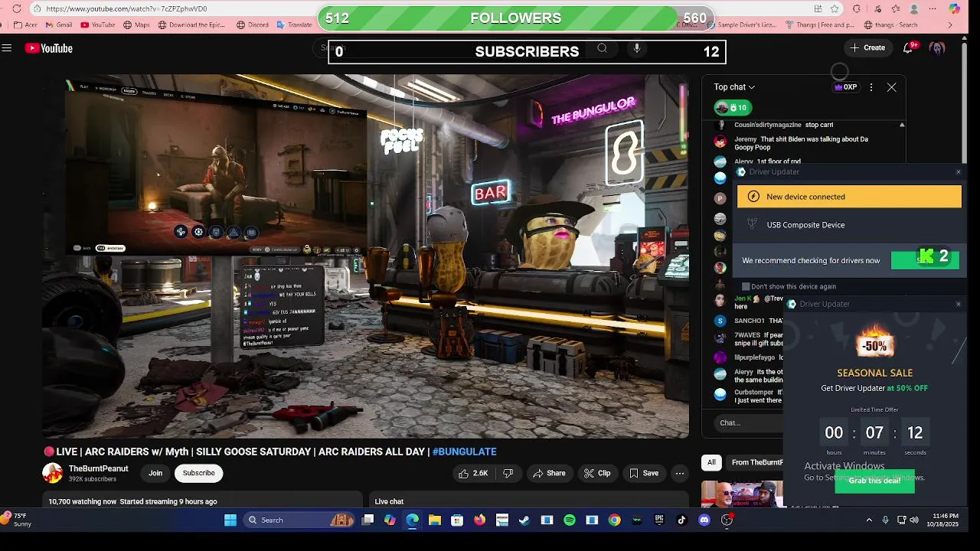The image size is (980, 551).
Task: Open the 0XP channel points badge
Action: (846, 87)
